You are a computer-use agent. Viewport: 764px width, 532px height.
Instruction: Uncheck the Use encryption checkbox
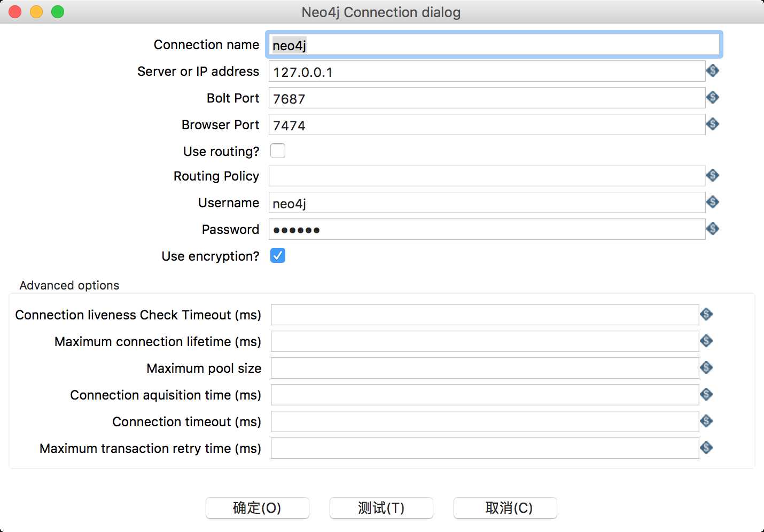tap(278, 255)
